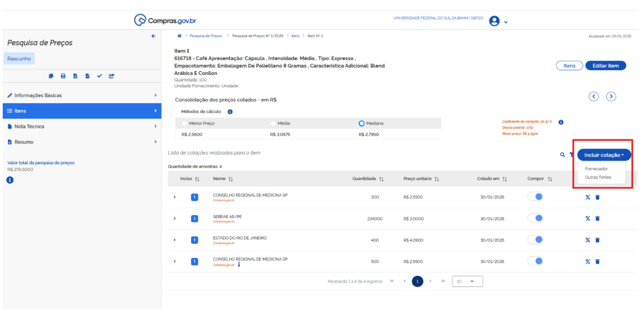
Task: Click info icon beside Métodos de cálculo
Action: [230, 112]
